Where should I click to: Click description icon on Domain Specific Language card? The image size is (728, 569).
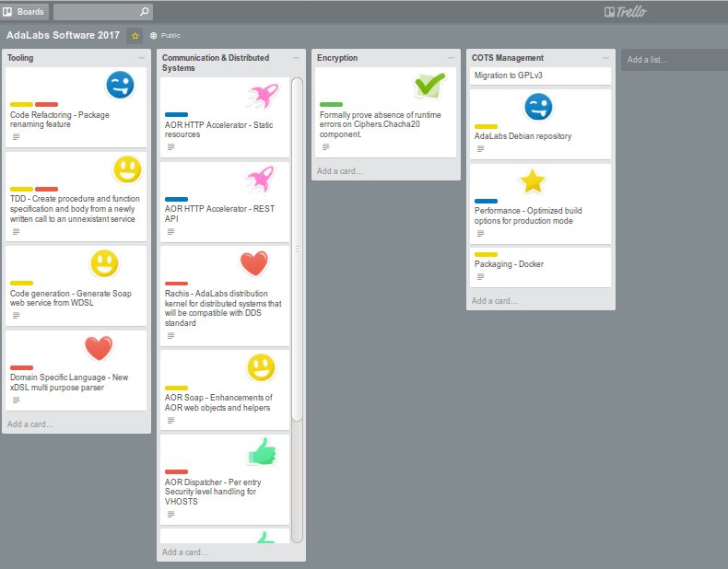[x=17, y=400]
